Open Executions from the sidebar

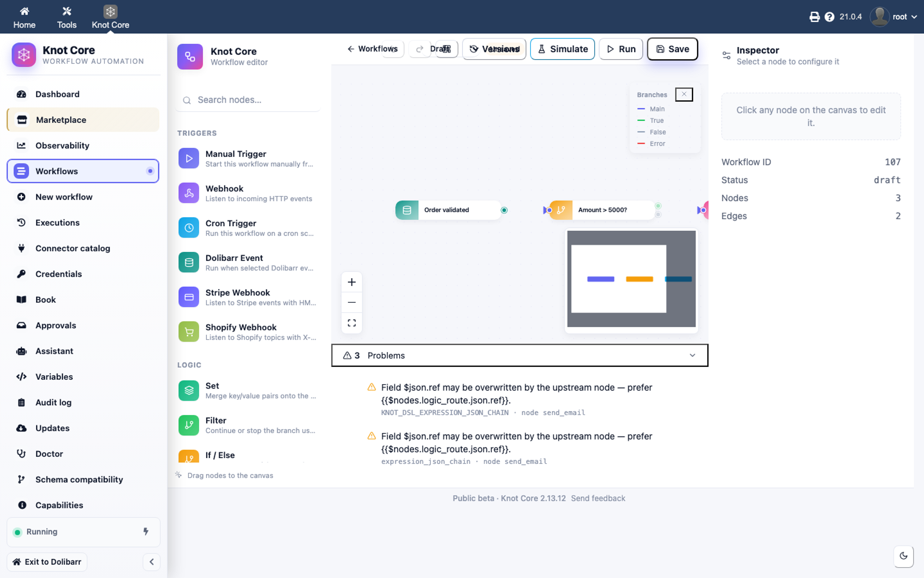[83, 223]
